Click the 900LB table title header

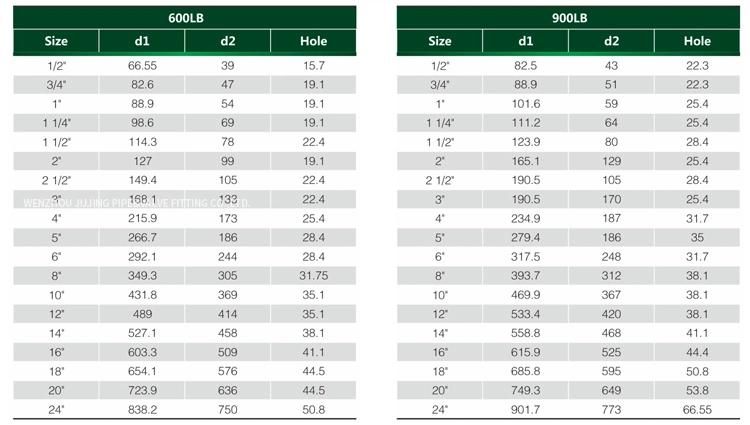568,18
